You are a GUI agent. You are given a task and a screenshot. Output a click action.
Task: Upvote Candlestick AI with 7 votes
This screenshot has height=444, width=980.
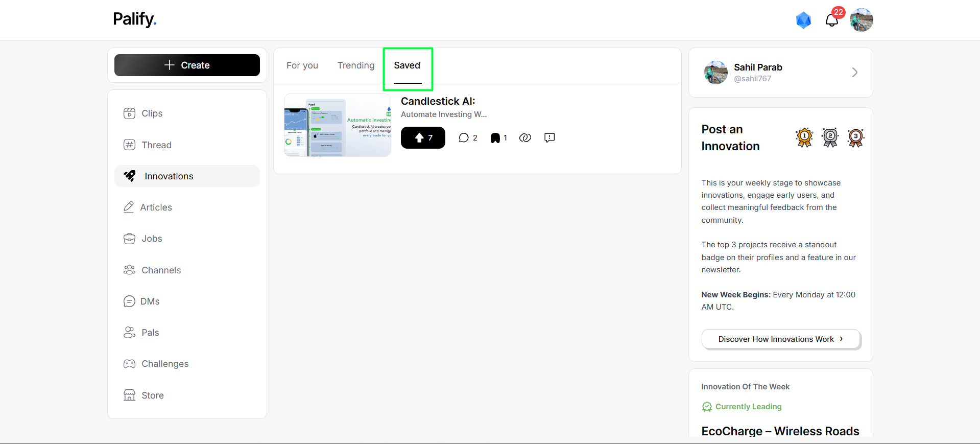423,138
